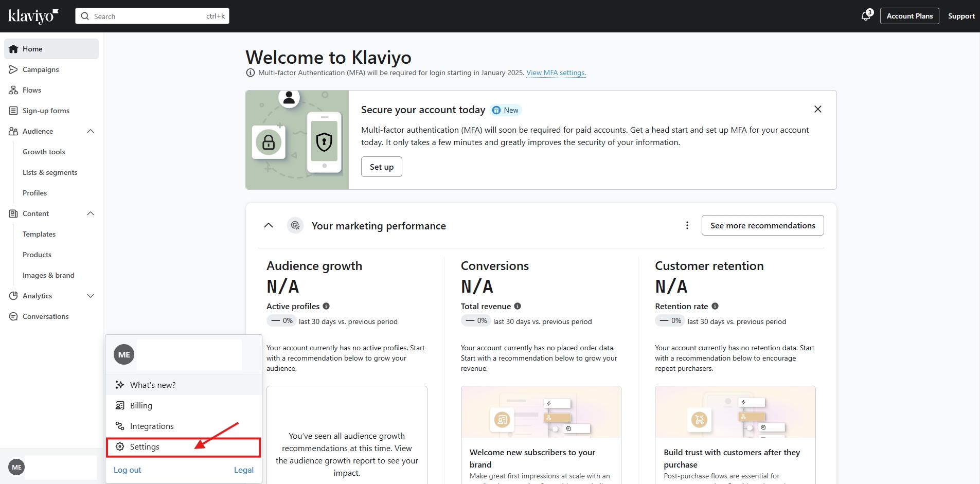Click the Flows icon in sidebar

click(x=13, y=90)
